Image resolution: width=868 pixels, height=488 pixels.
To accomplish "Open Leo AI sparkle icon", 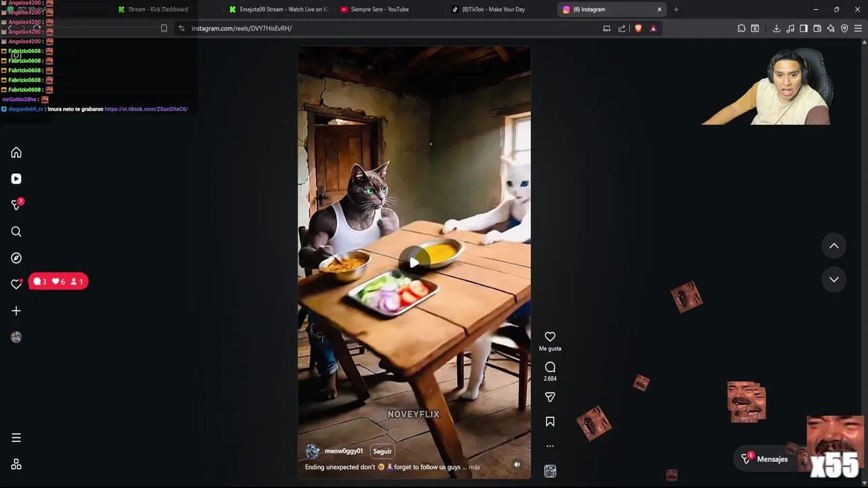I will coord(831,28).
